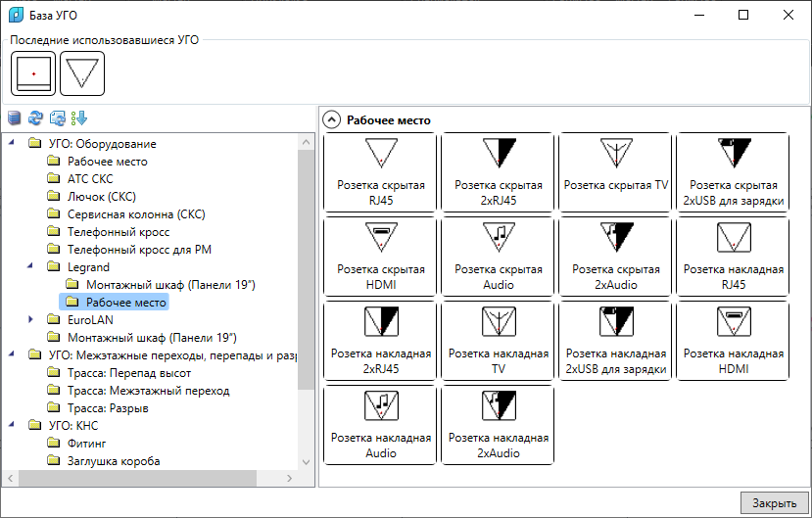Click the blue down-arrow list icon
The height and width of the screenshot is (518, 812).
[79, 118]
